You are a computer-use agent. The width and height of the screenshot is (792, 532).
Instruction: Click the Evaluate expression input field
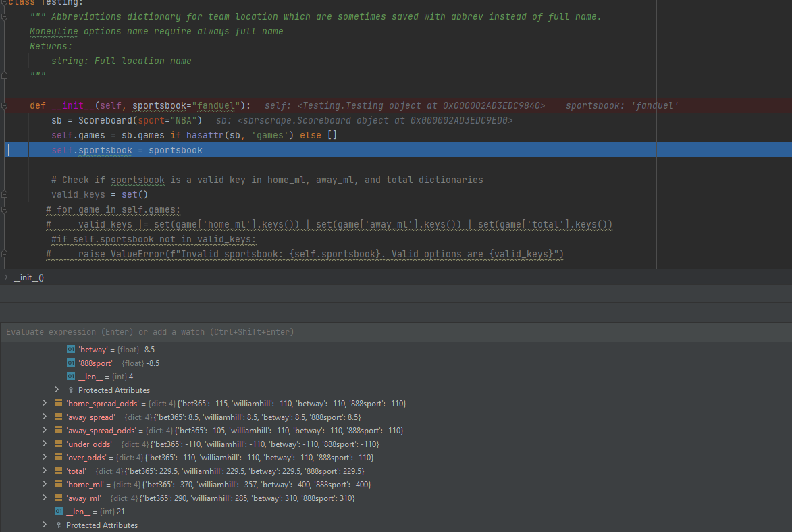pyautogui.click(x=396, y=332)
